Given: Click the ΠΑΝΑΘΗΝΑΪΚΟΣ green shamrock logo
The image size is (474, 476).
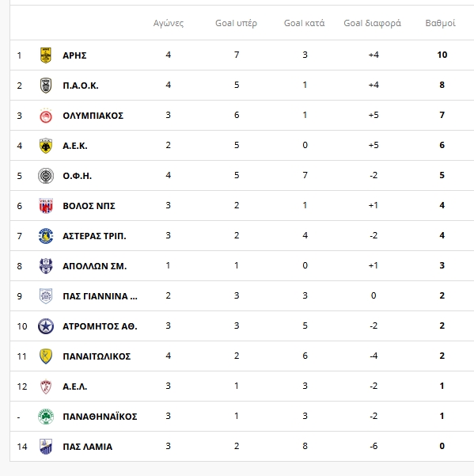Looking at the screenshot, I should pos(46,417).
